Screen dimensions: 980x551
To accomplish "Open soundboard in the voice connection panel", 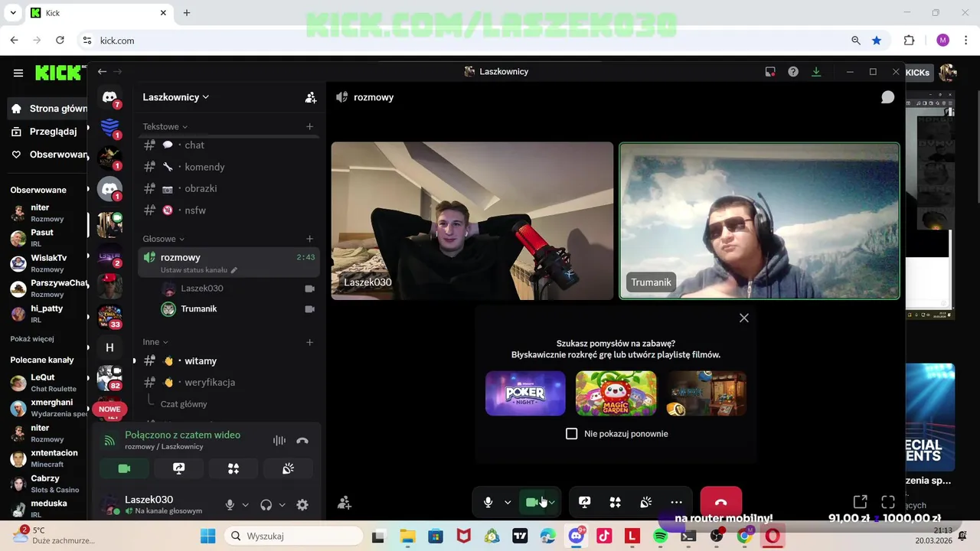I will (x=288, y=468).
